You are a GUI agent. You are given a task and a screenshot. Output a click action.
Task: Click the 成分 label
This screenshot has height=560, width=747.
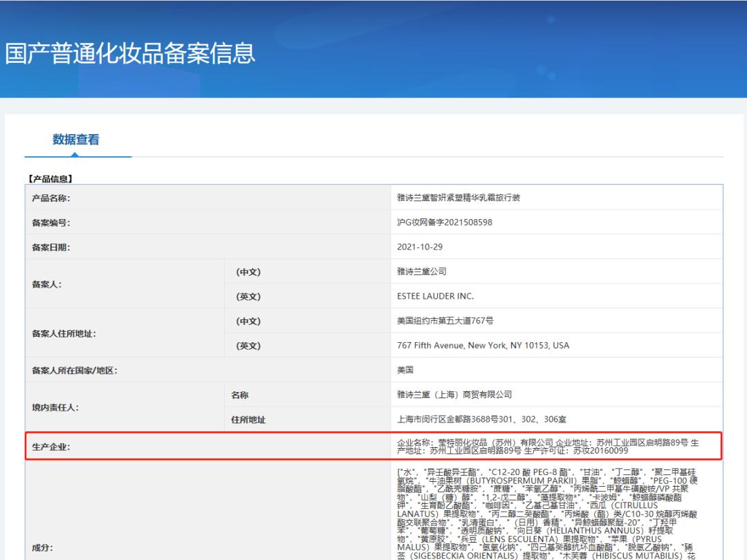coord(42,548)
